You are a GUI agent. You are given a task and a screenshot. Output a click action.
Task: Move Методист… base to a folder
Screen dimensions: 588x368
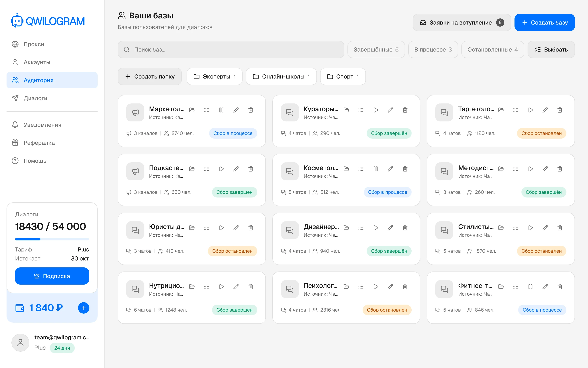point(501,169)
